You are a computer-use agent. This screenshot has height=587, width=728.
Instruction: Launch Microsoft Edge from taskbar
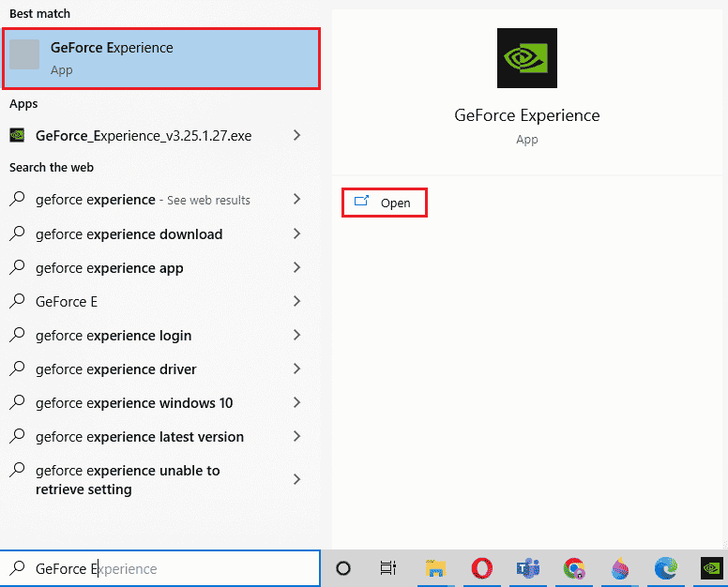point(666,568)
